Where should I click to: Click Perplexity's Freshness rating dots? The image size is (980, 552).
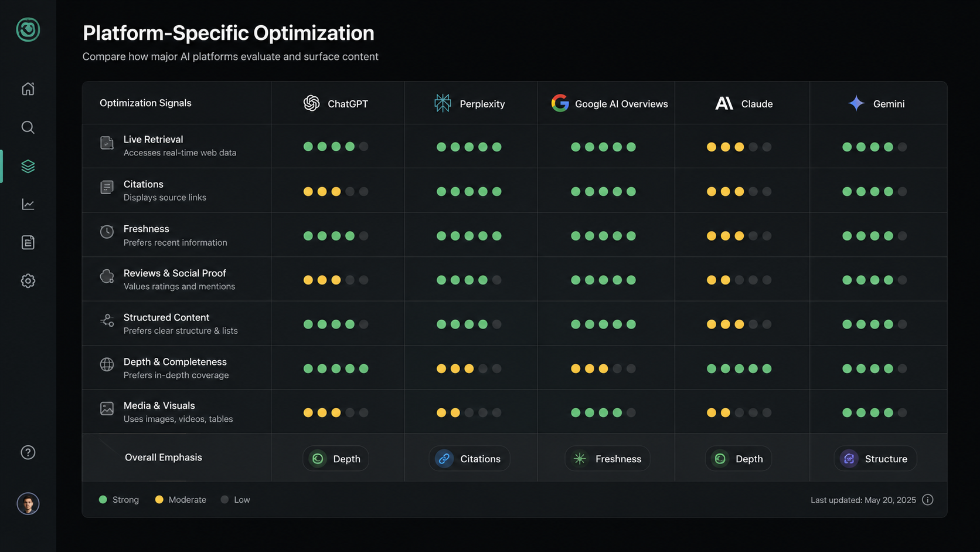[x=469, y=236]
